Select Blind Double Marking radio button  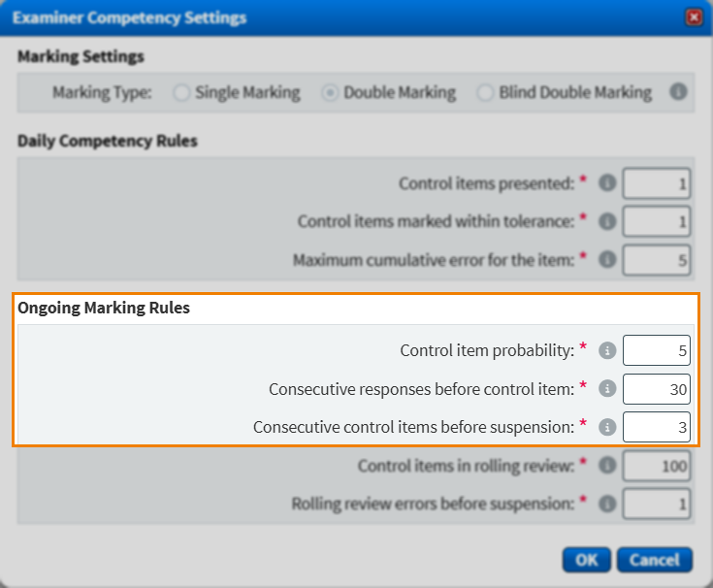pos(485,93)
